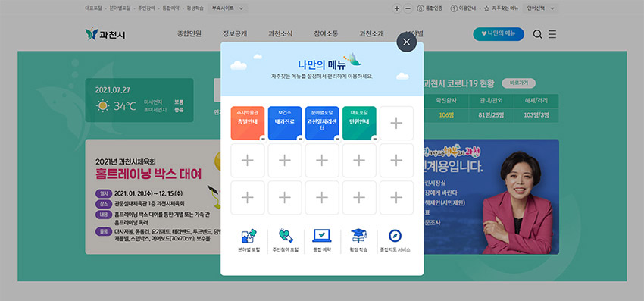Open 통합인증 in the top bar
644x301 pixels.
tap(430, 8)
